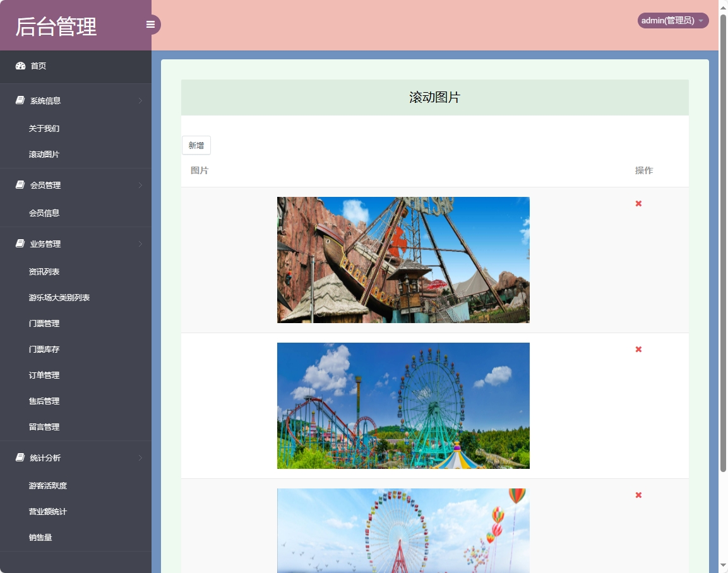Open the admin(管理员) user dropdown

(x=672, y=21)
